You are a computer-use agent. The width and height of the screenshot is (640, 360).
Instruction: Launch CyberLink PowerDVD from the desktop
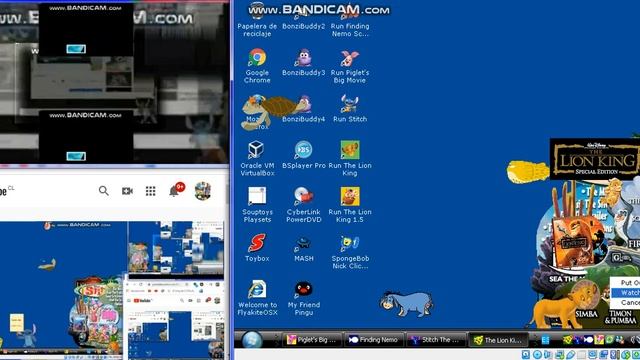(304, 205)
